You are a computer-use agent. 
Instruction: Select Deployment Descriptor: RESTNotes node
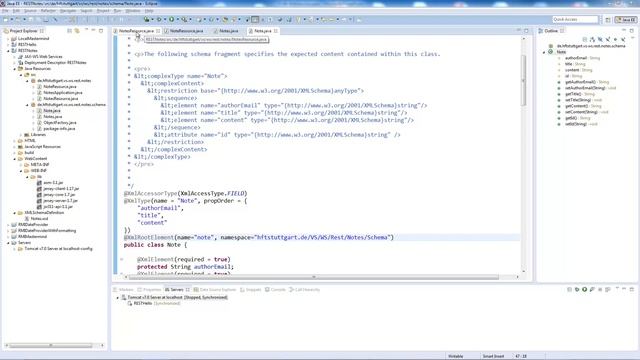(x=55, y=62)
